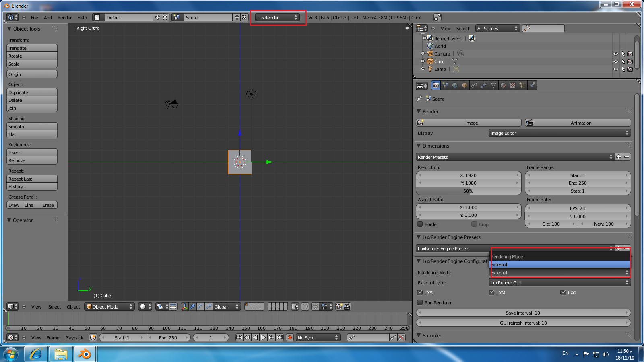Image resolution: width=644 pixels, height=362 pixels.
Task: Open the Physics properties tab icon
Action: click(532, 85)
